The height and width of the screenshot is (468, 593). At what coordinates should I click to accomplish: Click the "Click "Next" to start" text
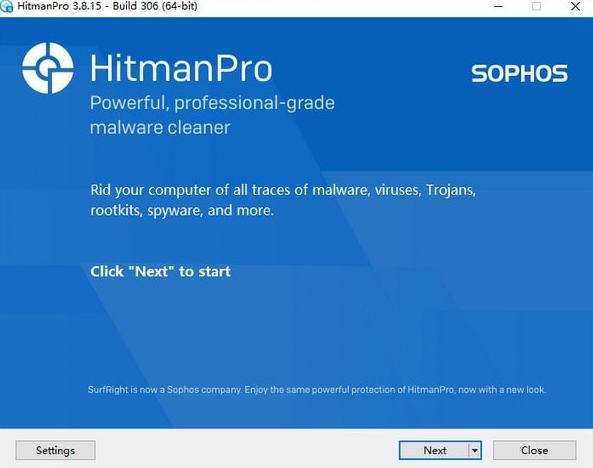click(160, 271)
